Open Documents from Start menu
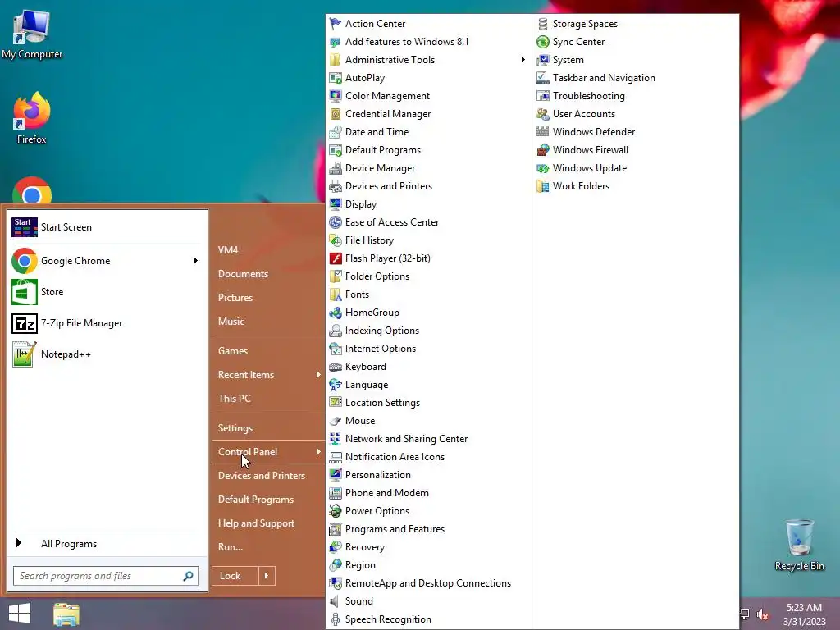Viewport: 840px width, 630px height. click(x=243, y=274)
